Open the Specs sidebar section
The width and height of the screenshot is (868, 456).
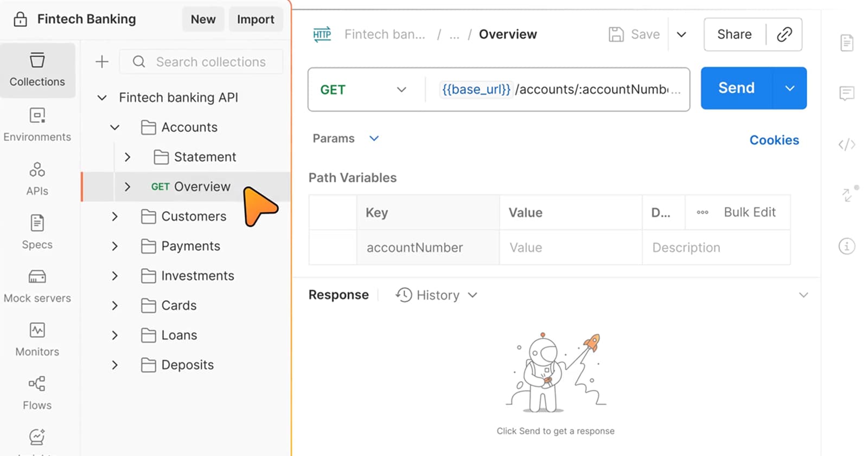point(37,232)
